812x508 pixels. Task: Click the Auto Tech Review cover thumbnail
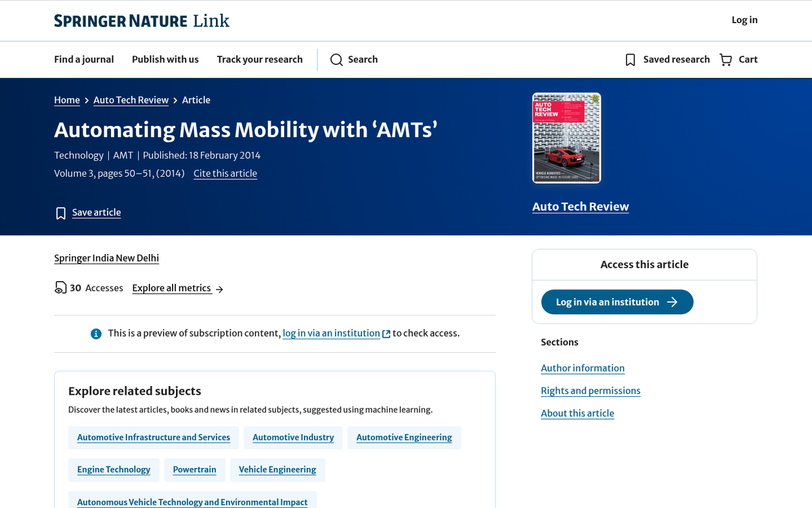coord(566,137)
